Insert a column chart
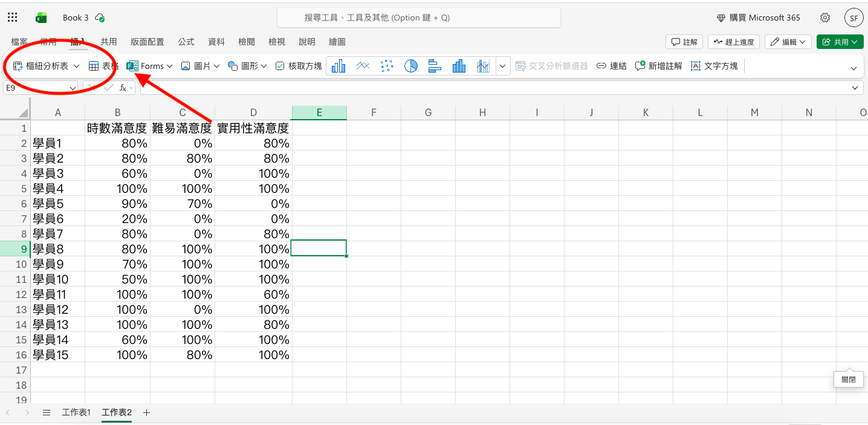 pyautogui.click(x=338, y=65)
